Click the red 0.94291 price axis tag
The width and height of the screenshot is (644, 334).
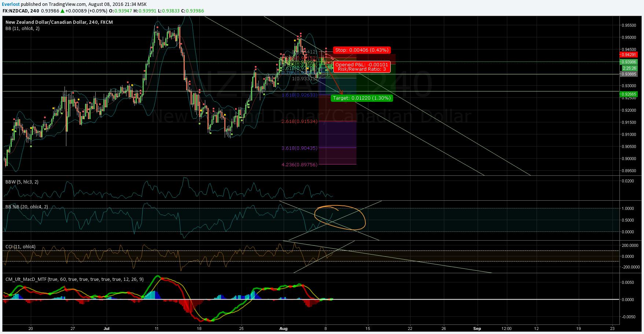pos(629,55)
